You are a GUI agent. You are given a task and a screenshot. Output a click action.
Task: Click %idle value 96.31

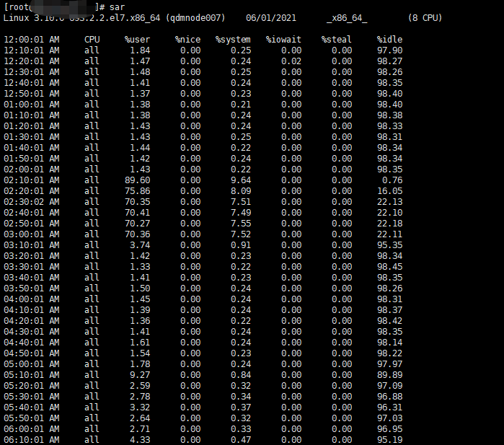point(389,407)
